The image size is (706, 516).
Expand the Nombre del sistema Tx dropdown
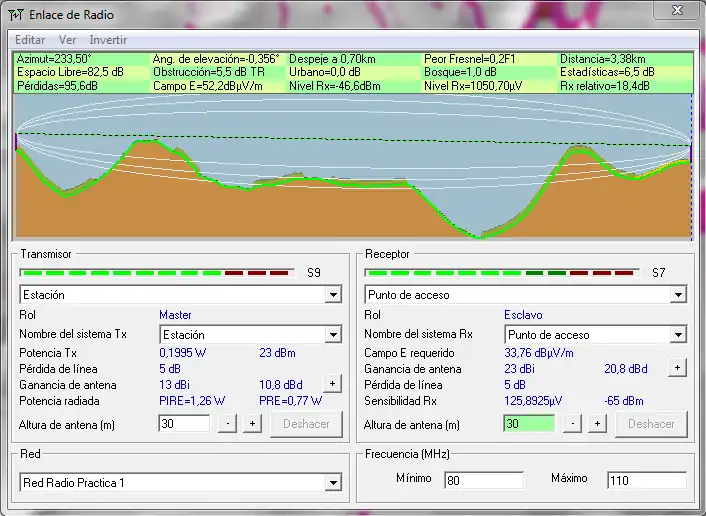coord(332,335)
